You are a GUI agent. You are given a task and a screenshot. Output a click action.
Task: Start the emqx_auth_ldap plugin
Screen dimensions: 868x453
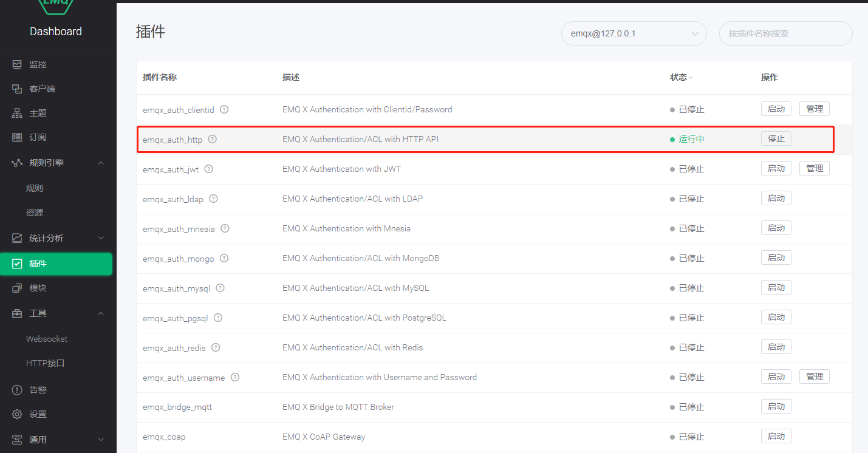click(x=776, y=198)
